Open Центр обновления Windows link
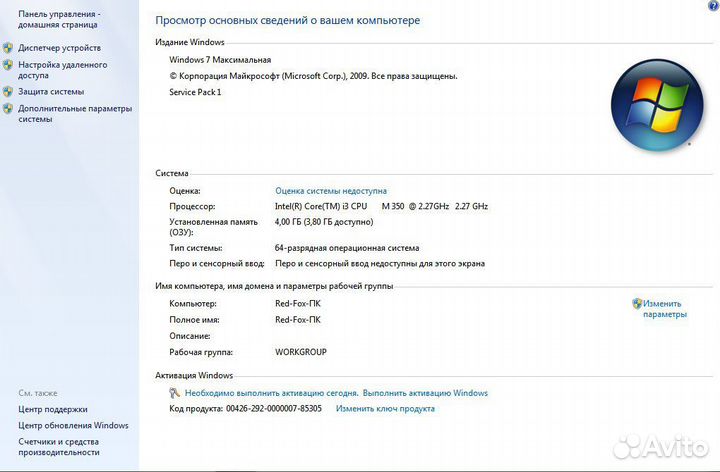This screenshot has height=472, width=720. click(73, 426)
